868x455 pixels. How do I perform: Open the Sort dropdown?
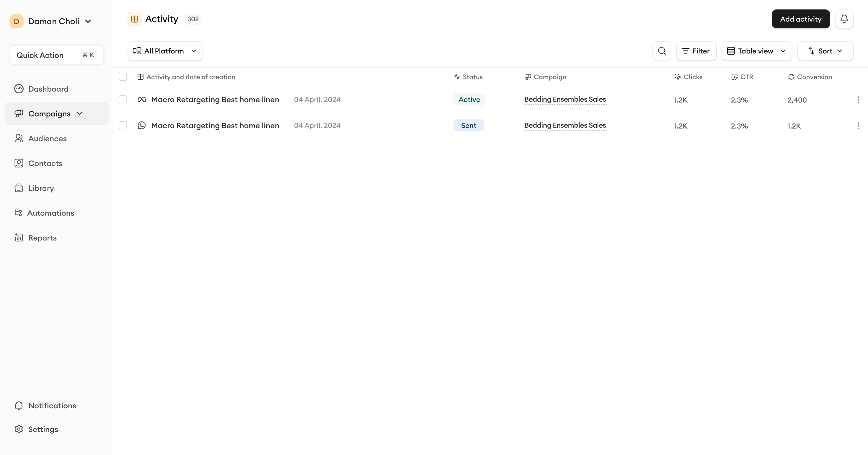click(x=825, y=51)
